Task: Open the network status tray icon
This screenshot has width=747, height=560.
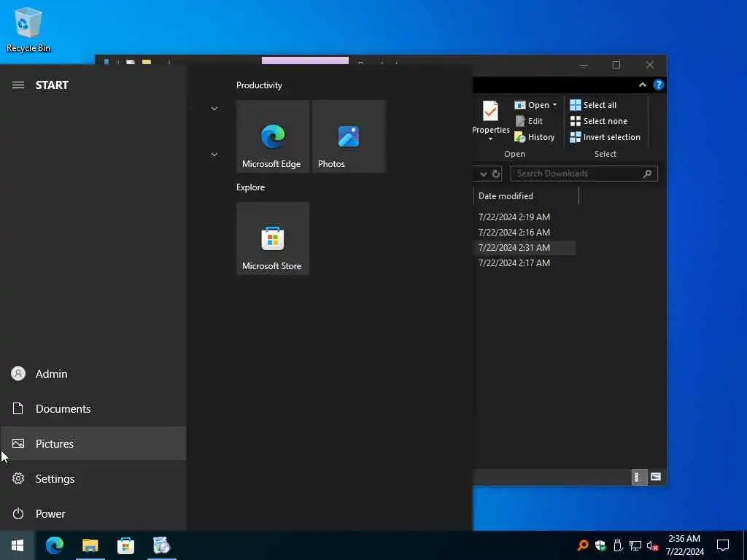Action: [635, 545]
